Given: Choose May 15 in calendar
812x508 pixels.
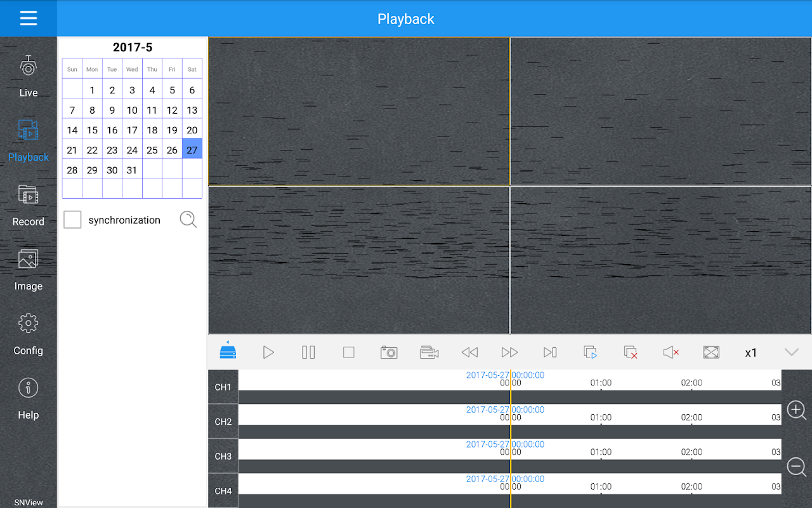Looking at the screenshot, I should pyautogui.click(x=92, y=130).
